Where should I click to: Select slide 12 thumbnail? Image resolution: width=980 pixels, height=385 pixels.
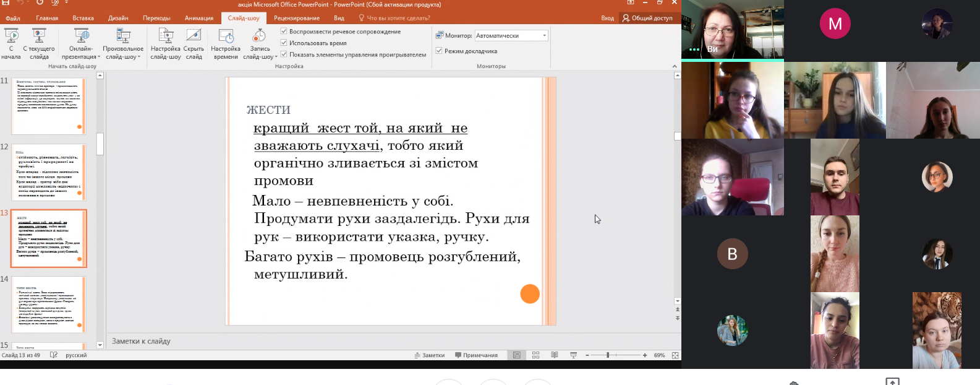(x=48, y=173)
